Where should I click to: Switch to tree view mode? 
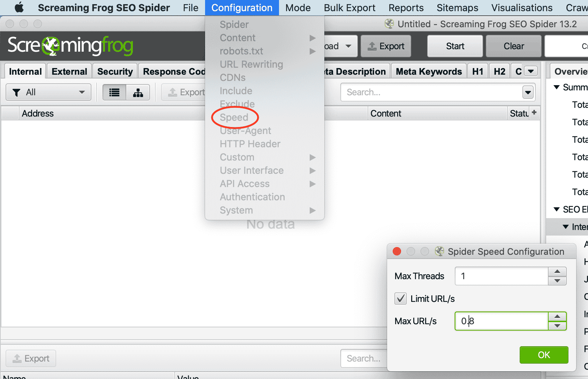point(138,92)
